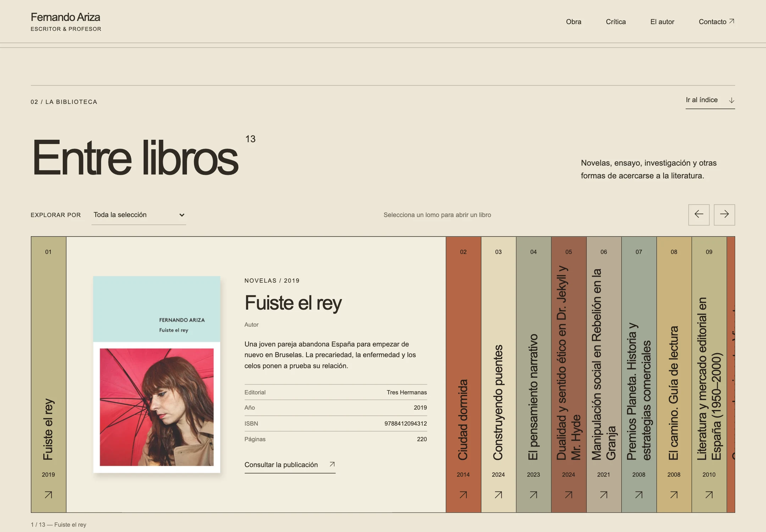The height and width of the screenshot is (532, 766).
Task: Click the Fuiste el rey book cover image
Action: coord(156,374)
